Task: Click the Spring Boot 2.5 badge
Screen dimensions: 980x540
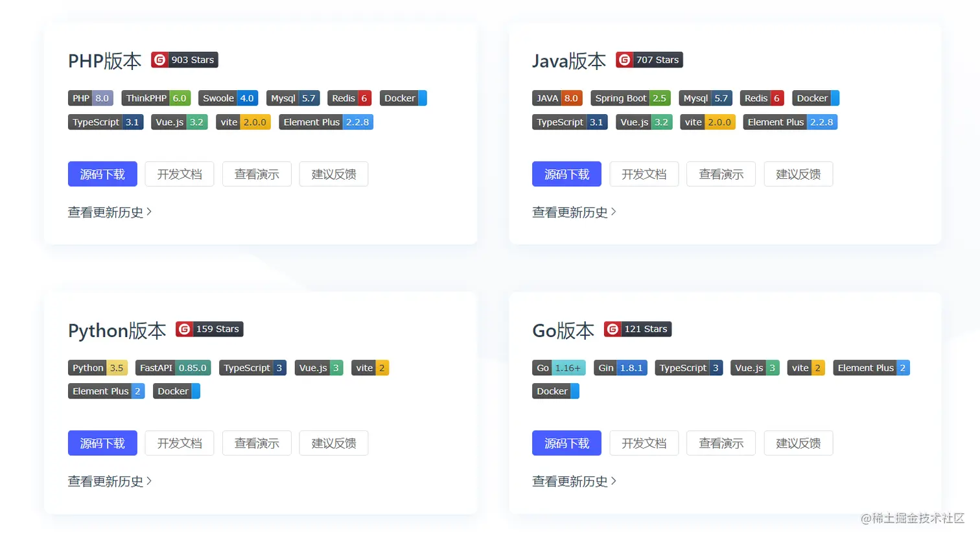Action: point(631,98)
